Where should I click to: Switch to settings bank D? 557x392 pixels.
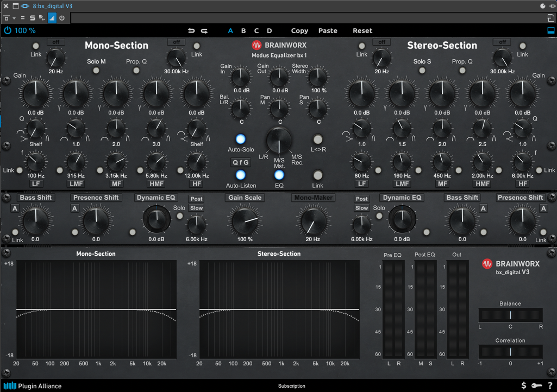pos(270,31)
